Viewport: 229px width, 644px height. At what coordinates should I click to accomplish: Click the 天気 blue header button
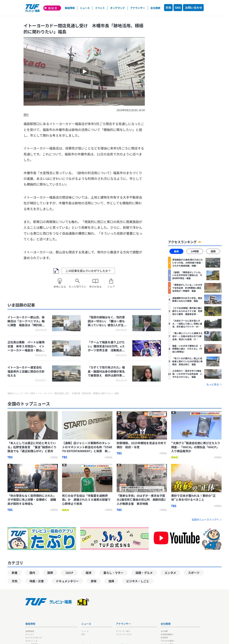[168, 8]
